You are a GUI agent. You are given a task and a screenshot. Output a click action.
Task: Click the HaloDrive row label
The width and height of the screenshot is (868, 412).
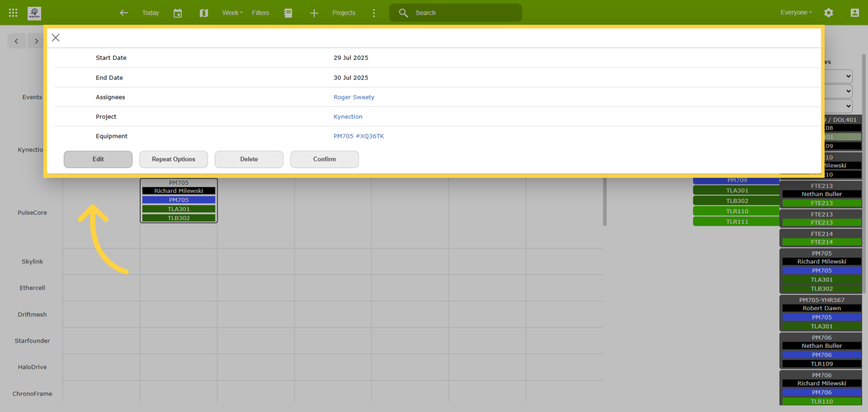(32, 367)
